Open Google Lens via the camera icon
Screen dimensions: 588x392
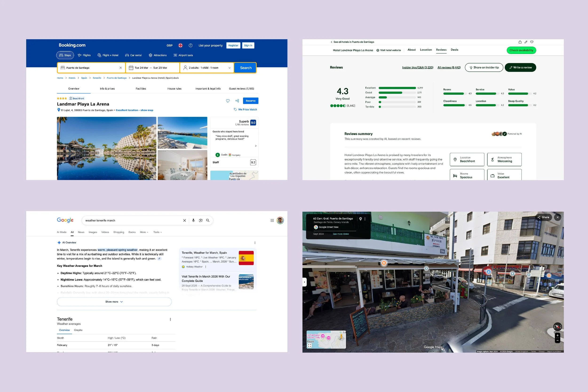point(201,220)
